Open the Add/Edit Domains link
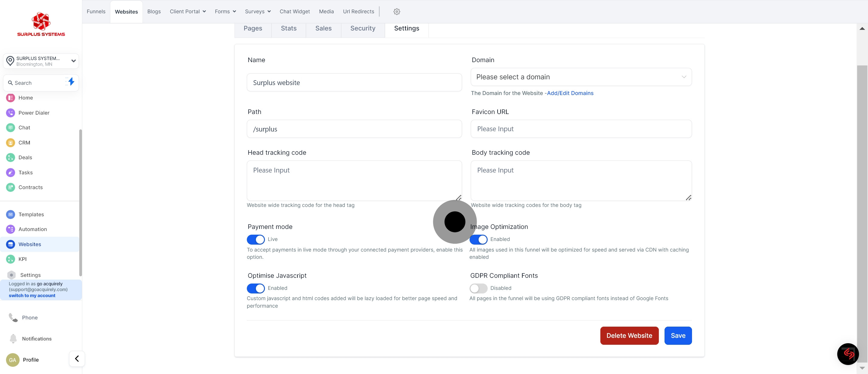868x374 pixels. [x=570, y=93]
